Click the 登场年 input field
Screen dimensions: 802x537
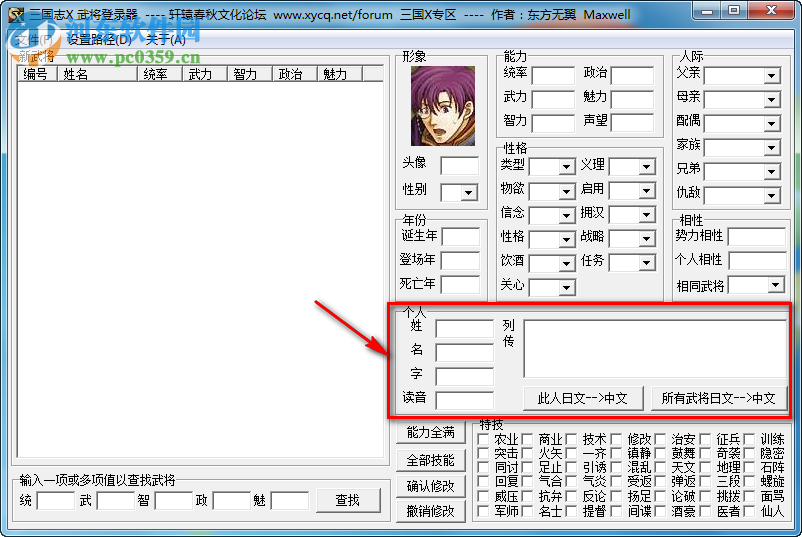(x=460, y=261)
